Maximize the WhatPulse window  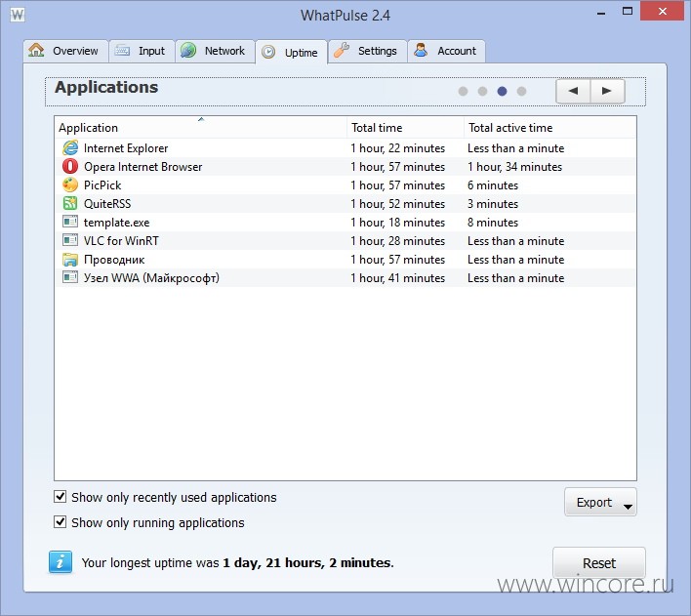(x=628, y=11)
